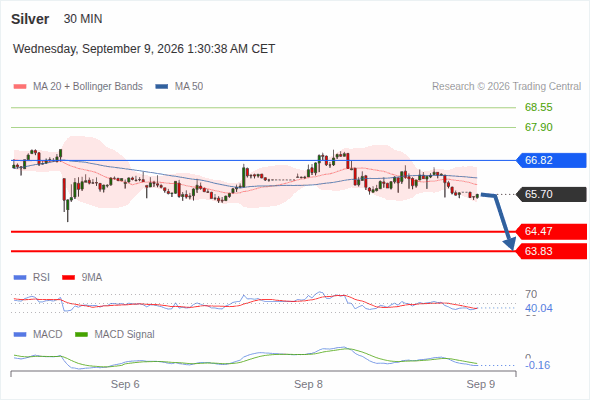
Task: Click the MACD Signal green legend marker
Action: tap(81, 335)
